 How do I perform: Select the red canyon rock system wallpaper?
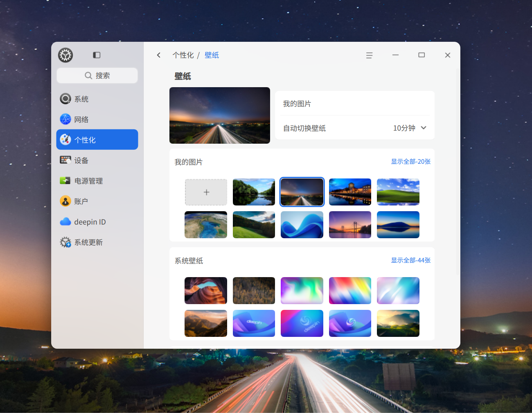[x=206, y=291]
